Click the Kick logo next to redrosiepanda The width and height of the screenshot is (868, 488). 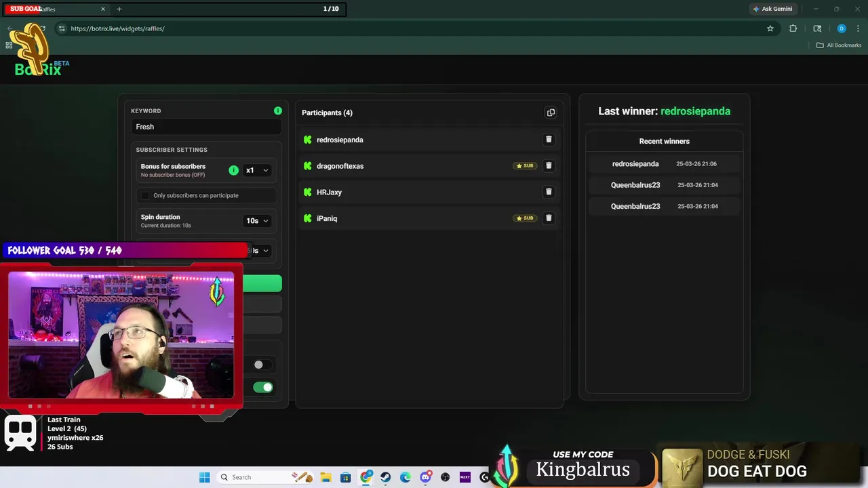pos(308,140)
